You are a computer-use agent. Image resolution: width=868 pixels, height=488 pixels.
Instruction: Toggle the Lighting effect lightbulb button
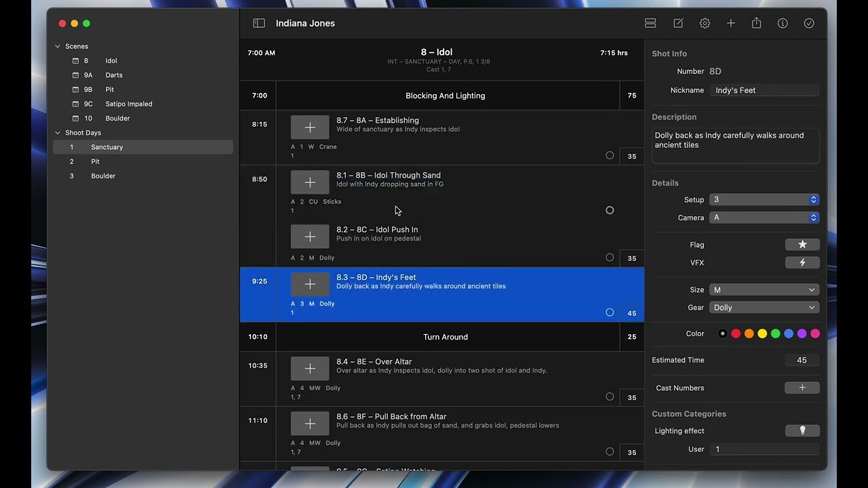(802, 430)
